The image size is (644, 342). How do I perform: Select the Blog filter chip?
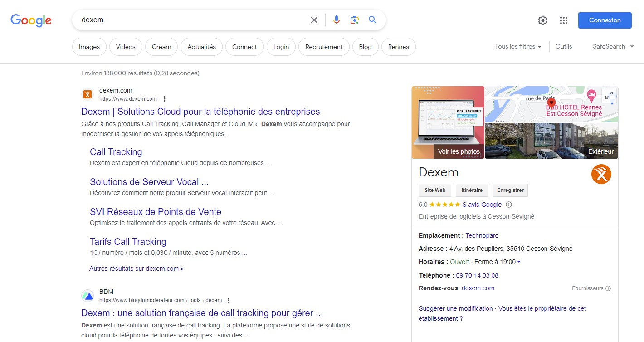tap(365, 47)
